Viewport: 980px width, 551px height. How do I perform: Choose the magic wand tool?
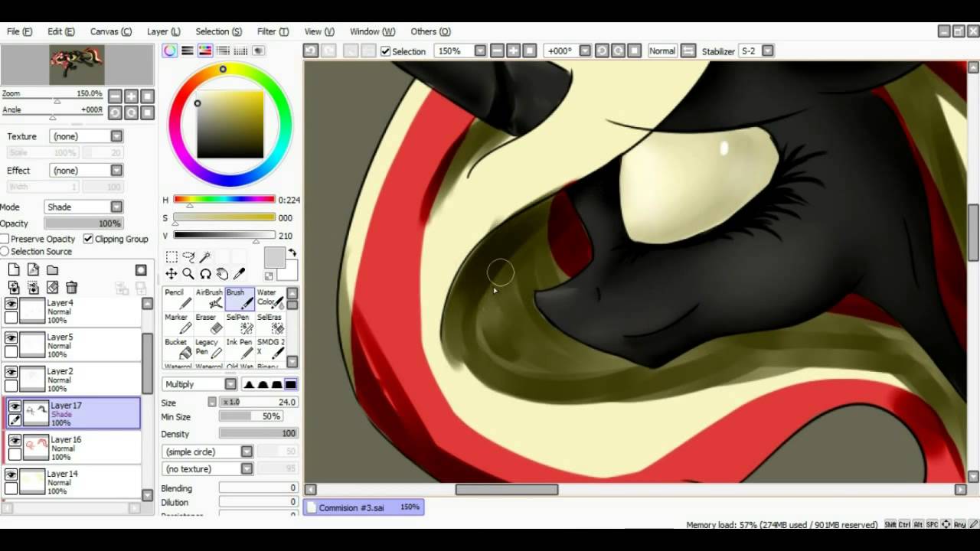pos(205,257)
